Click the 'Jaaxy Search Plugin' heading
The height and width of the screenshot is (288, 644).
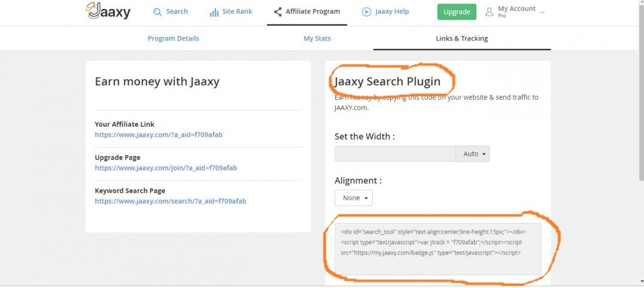click(x=387, y=81)
